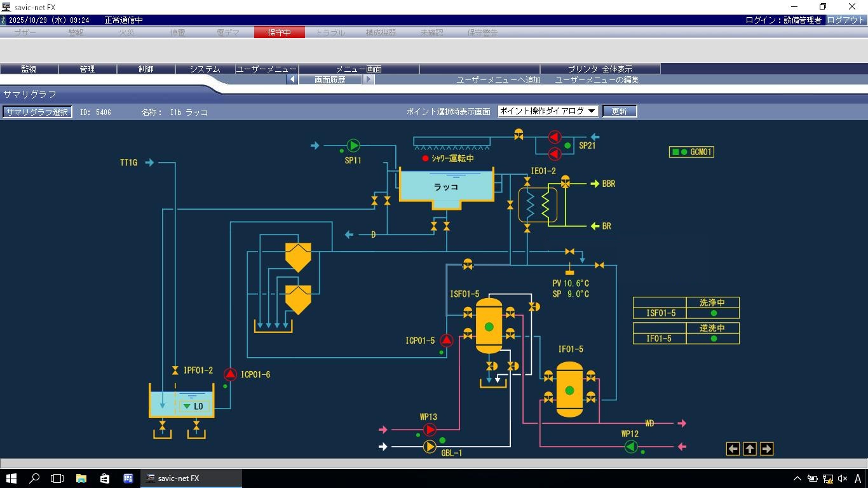The height and width of the screenshot is (488, 868).
Task: Click the up arrow navigation button
Action: pos(750,449)
